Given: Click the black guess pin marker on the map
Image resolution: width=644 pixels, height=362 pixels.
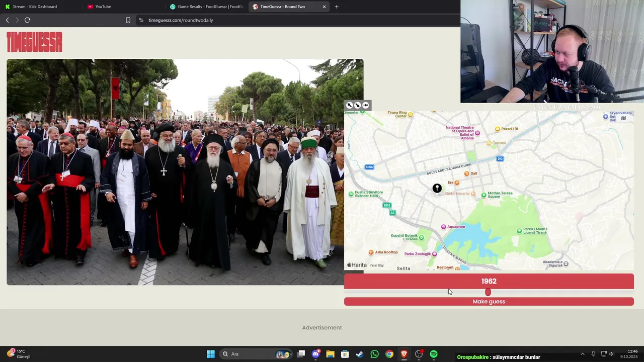Looking at the screenshot, I should pyautogui.click(x=437, y=189).
